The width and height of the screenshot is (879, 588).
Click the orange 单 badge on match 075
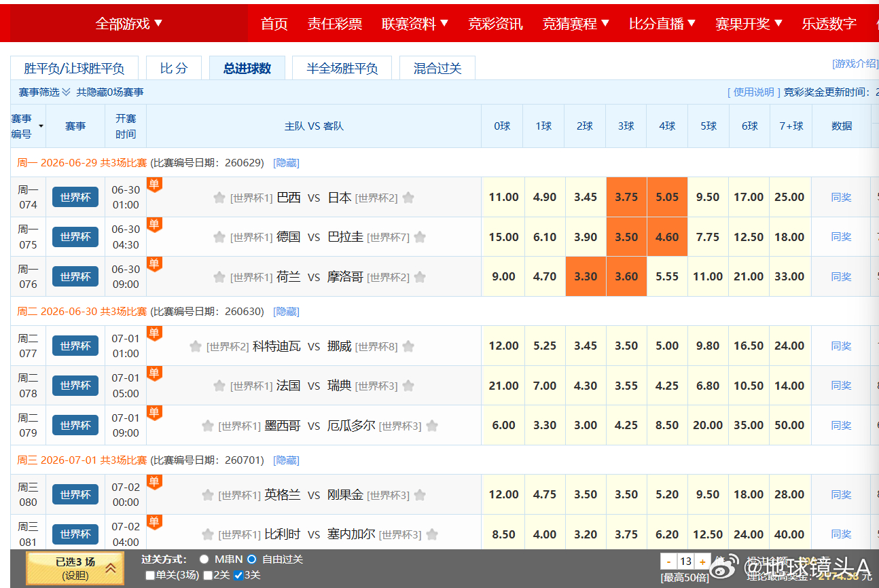point(154,225)
